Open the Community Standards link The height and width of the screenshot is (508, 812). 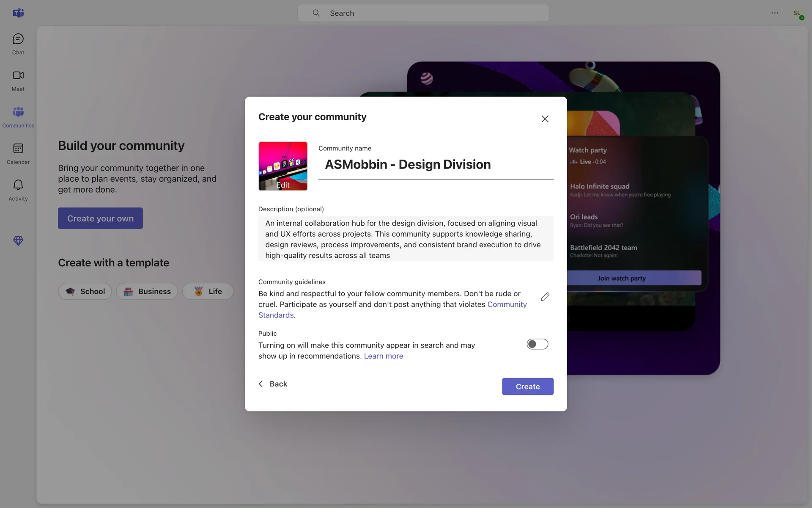(507, 304)
